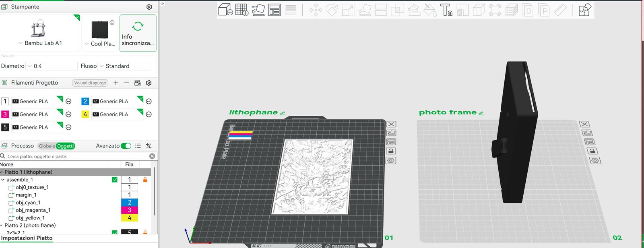Open the options menu for filament 4
The width and height of the screenshot is (644, 248).
pos(149,115)
